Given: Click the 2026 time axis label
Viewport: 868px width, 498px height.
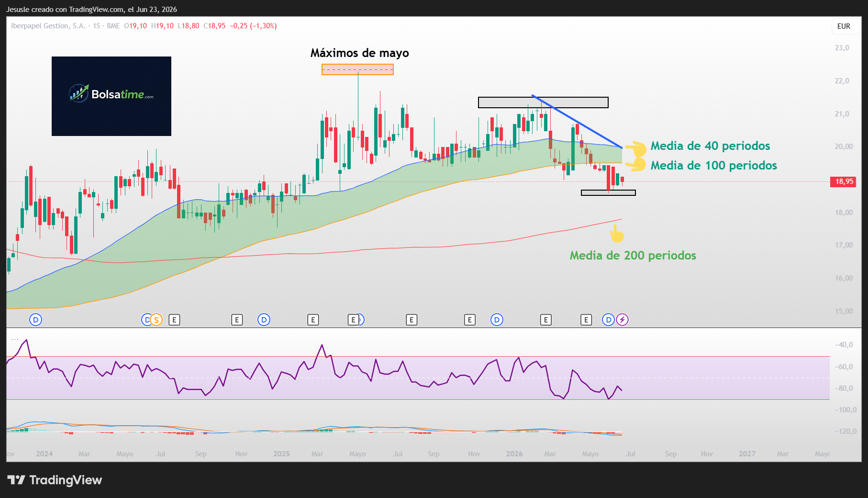Looking at the screenshot, I should (x=514, y=454).
